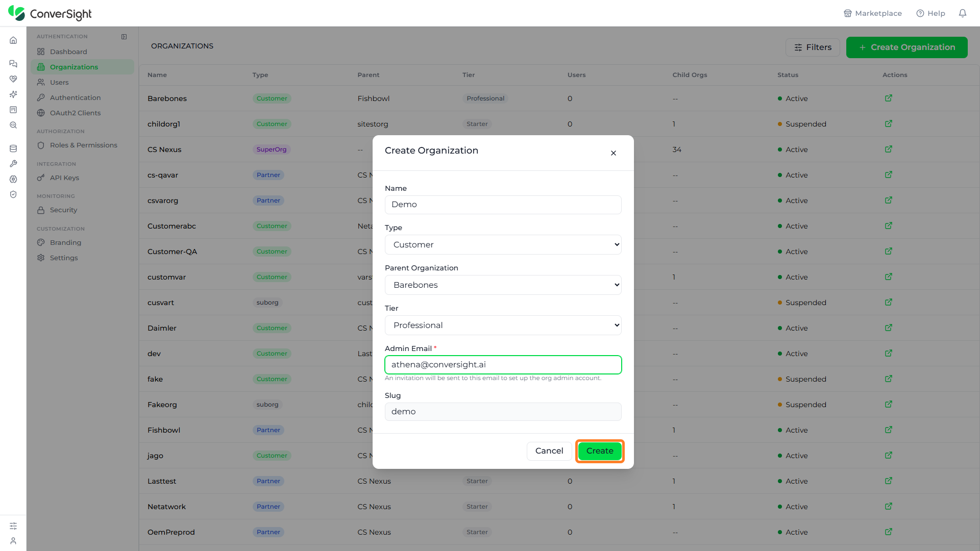Click the sparkle AI icon in left rail
Image resolution: width=980 pixels, height=551 pixels.
click(x=13, y=94)
